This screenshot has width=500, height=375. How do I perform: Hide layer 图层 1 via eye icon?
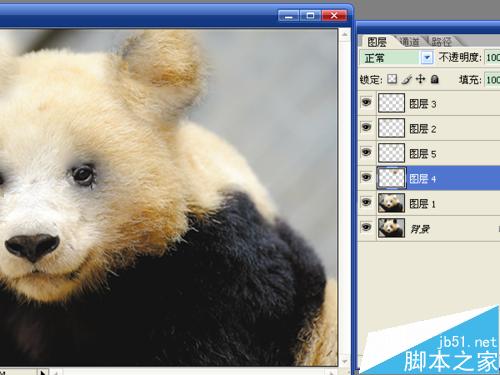click(x=366, y=202)
